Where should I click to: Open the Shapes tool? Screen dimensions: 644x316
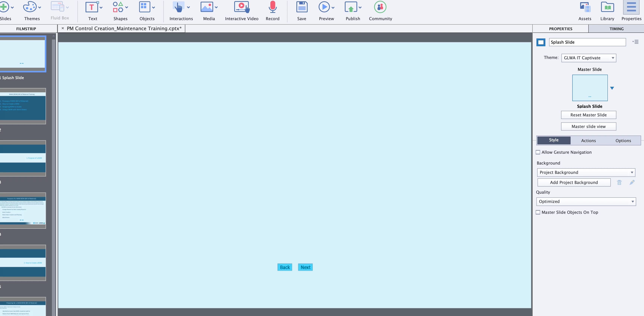click(118, 7)
